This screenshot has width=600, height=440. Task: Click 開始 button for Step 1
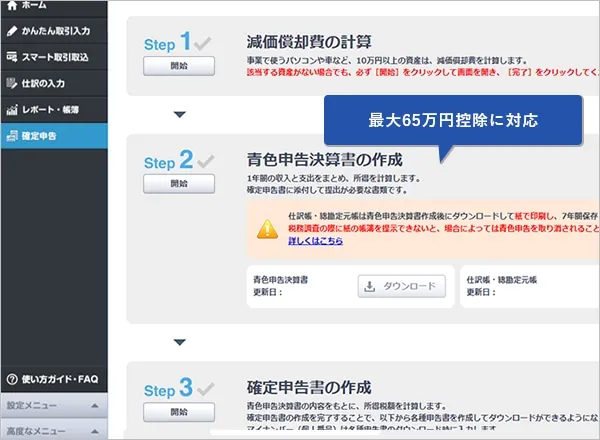click(179, 66)
